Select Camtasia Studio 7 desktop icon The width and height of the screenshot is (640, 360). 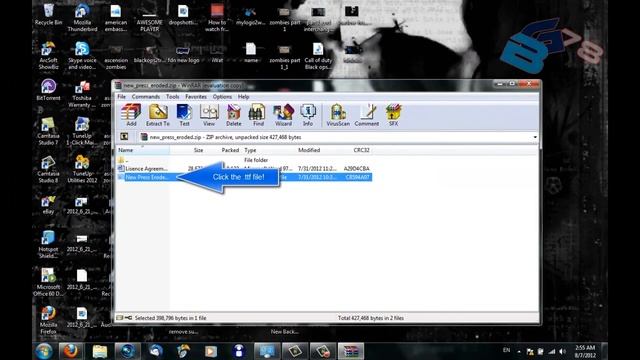click(x=48, y=131)
